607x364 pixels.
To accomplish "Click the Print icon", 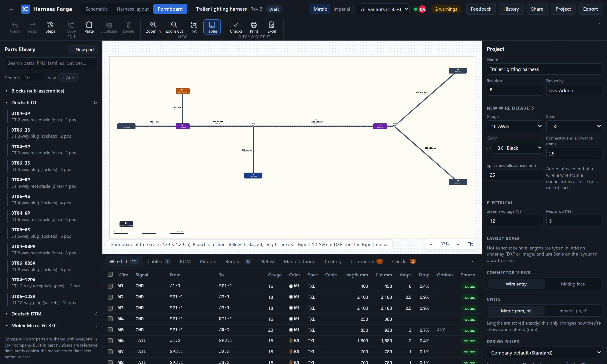I will (x=254, y=25).
